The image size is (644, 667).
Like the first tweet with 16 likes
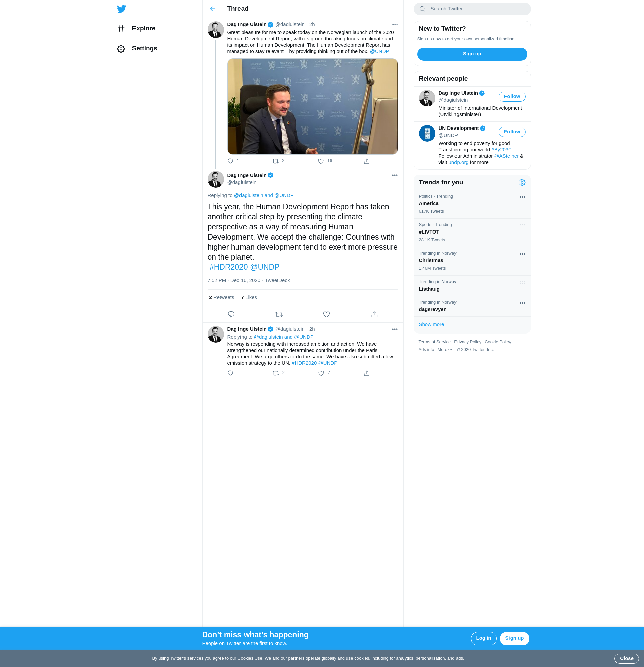(x=321, y=161)
